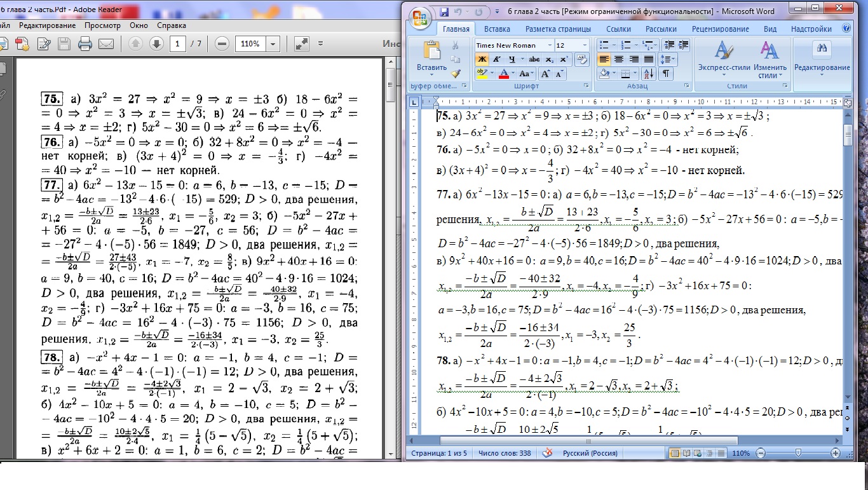Image resolution: width=868 pixels, height=490 pixels.
Task: Zoom out with Word minus button
Action: tap(761, 453)
